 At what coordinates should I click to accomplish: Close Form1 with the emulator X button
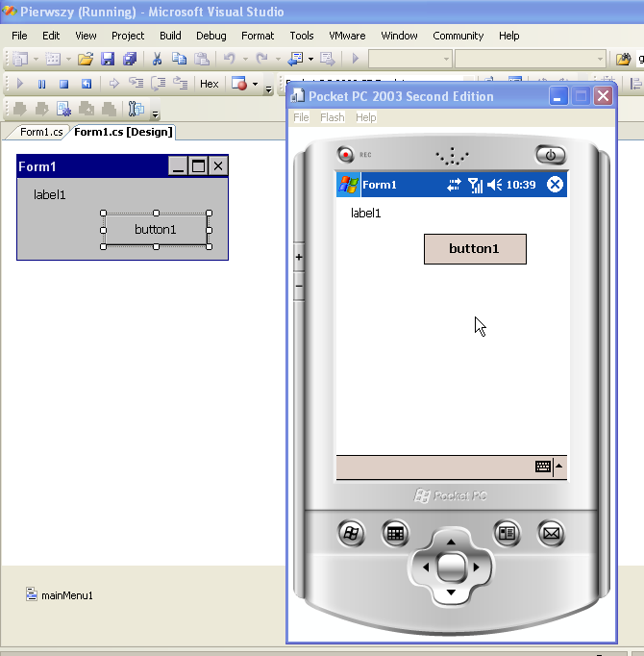(555, 185)
